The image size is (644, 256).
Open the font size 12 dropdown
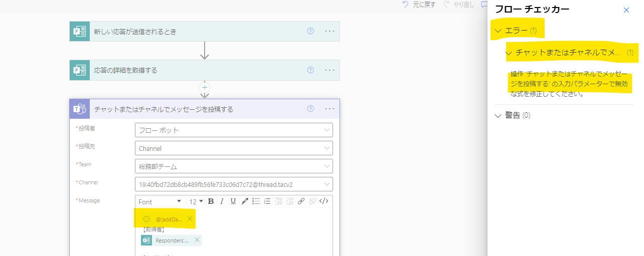click(x=196, y=201)
